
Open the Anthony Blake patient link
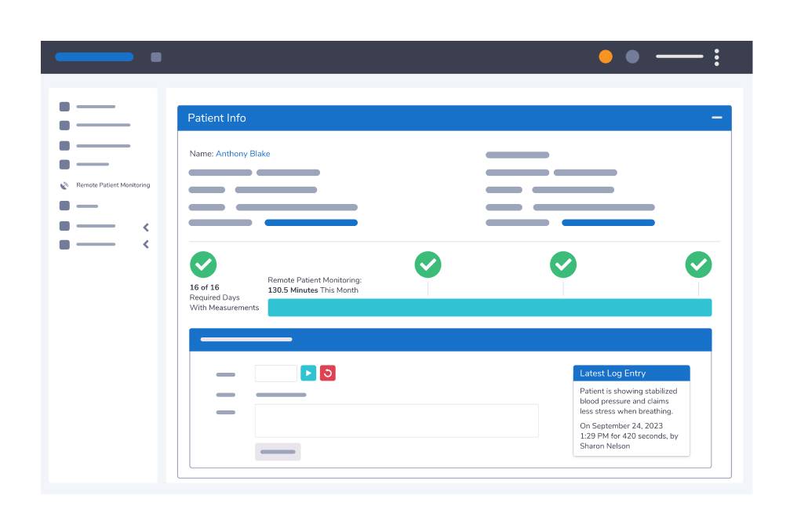point(242,154)
